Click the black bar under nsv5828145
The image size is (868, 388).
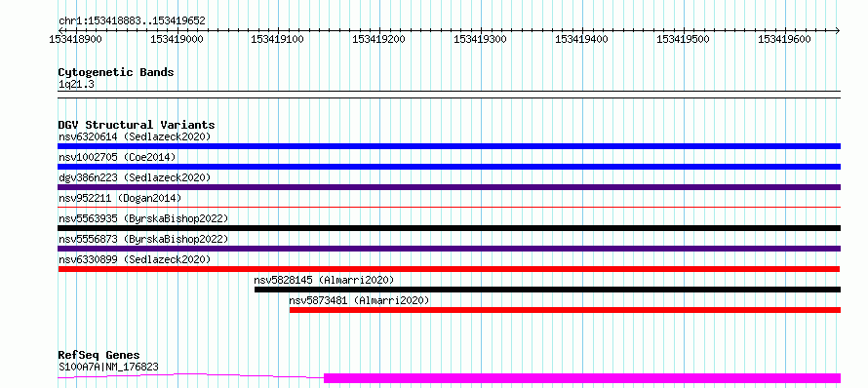click(x=547, y=290)
